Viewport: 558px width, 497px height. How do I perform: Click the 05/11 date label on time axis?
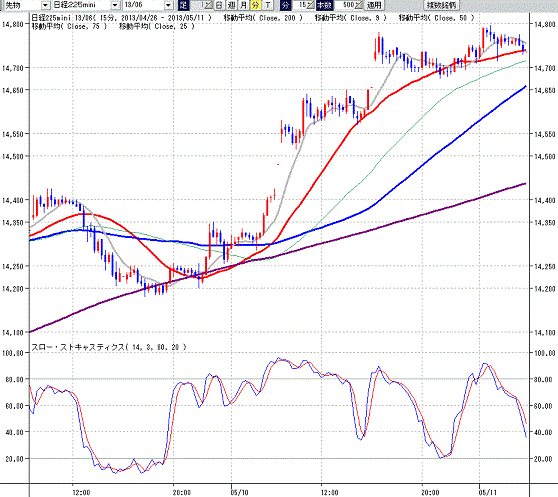pyautogui.click(x=488, y=493)
